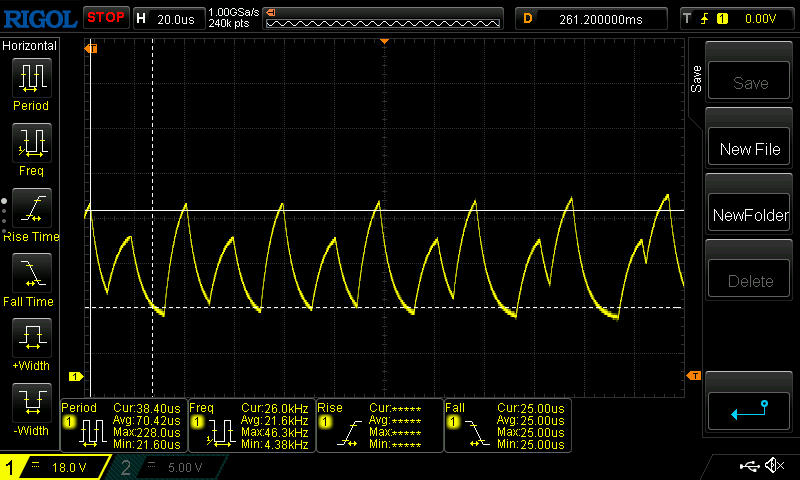Choose the Fall Time measurement icon

[x=31, y=273]
